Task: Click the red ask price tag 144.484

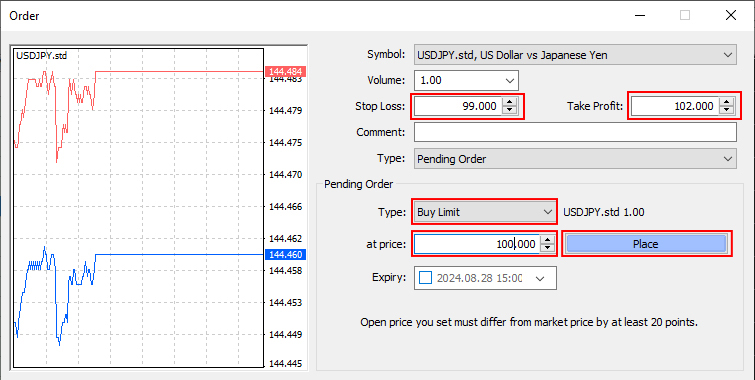Action: pyautogui.click(x=285, y=72)
